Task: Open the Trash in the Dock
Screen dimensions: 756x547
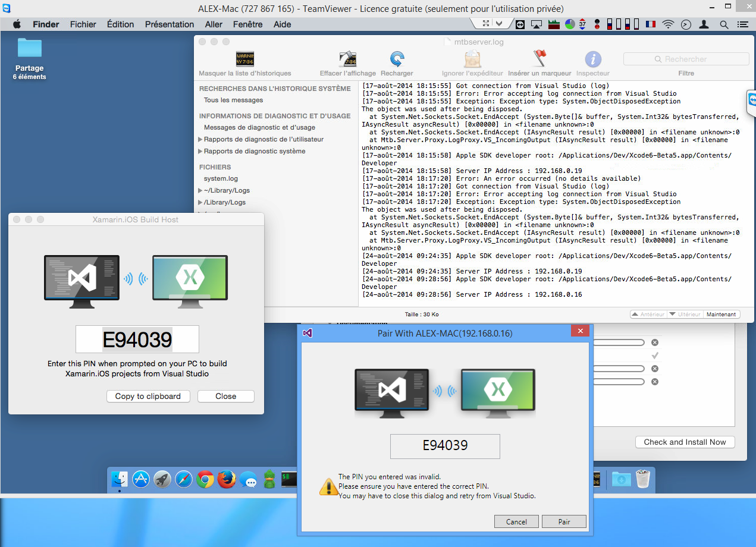Action: 643,479
